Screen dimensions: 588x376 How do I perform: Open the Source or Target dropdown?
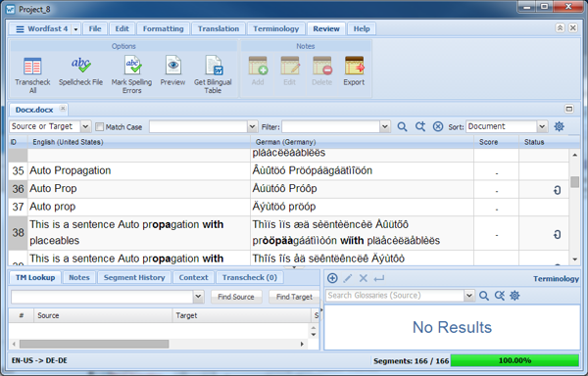click(x=85, y=126)
